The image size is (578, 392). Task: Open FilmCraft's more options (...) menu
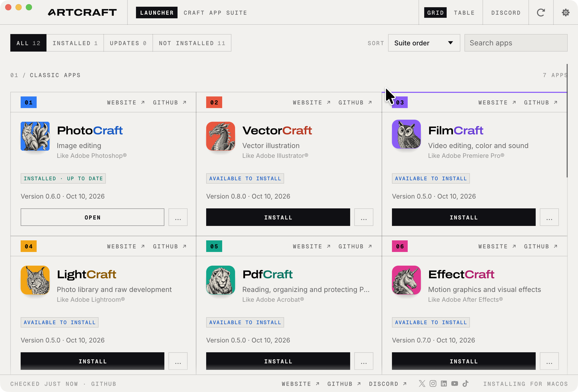(549, 217)
